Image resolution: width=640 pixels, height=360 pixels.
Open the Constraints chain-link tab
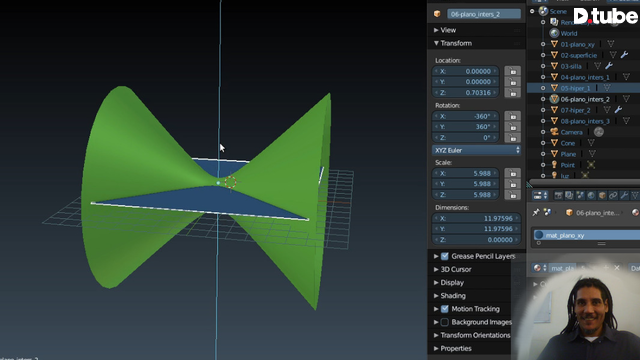tap(613, 195)
